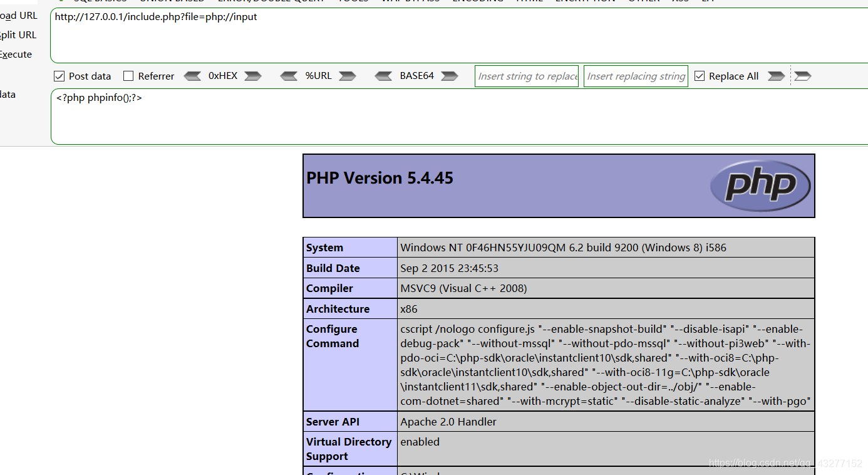Click the 'Server API' row header
The width and height of the screenshot is (868, 475).
point(350,422)
